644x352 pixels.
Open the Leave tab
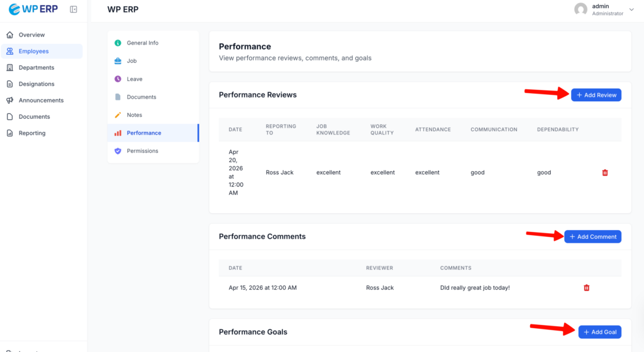[x=135, y=79]
